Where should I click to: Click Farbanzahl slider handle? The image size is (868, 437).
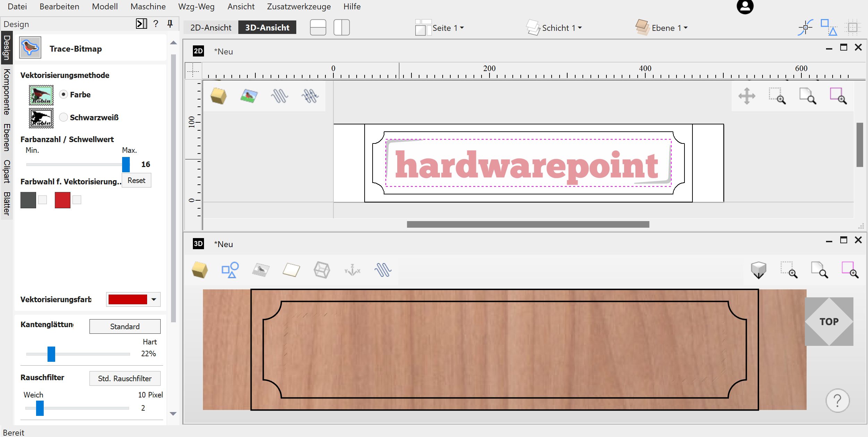click(x=126, y=164)
